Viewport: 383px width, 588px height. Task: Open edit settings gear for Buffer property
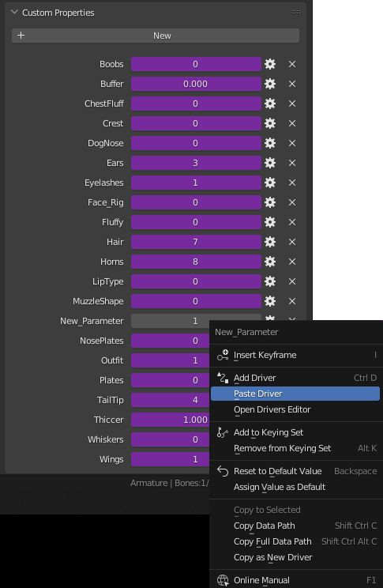coord(270,84)
